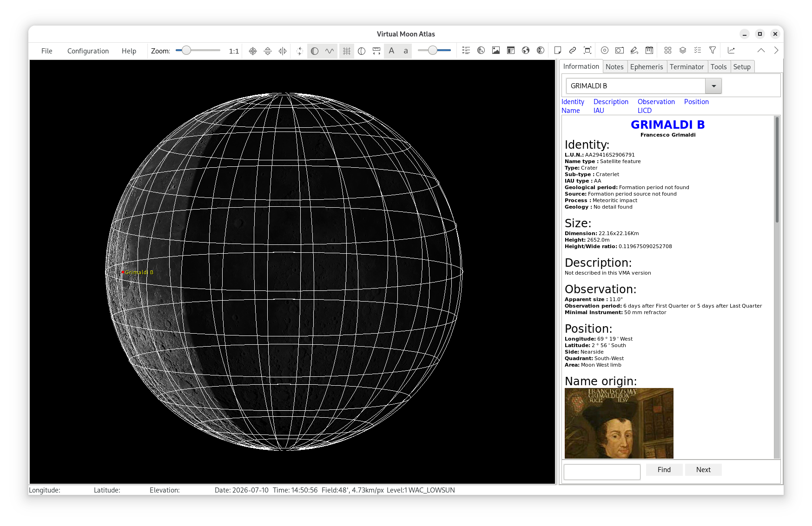The height and width of the screenshot is (526, 812).
Task: Toggle the moon phase display button
Action: 315,51
